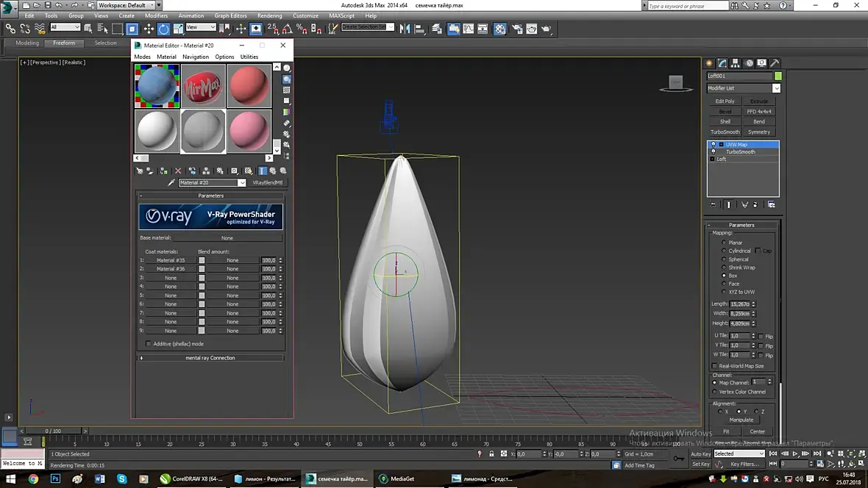Click blend color swatch for coat 1
868x488 pixels.
(202, 260)
